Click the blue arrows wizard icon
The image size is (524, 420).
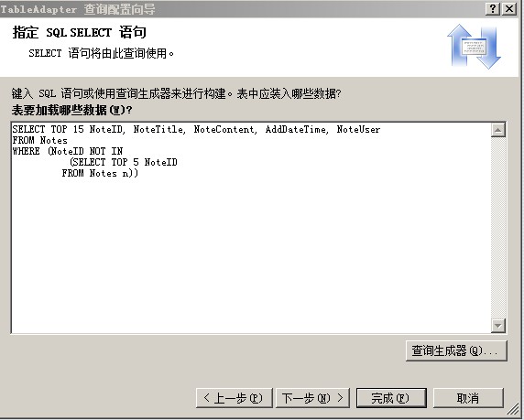[474, 47]
